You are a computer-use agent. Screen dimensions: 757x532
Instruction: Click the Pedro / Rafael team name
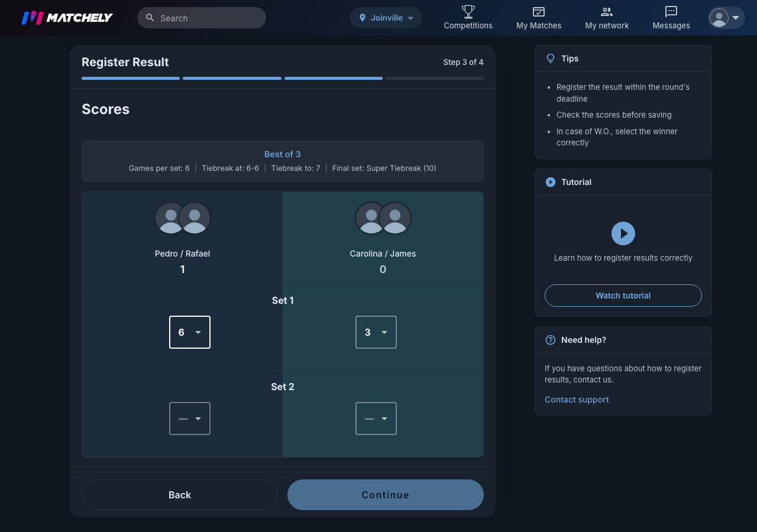183,254
